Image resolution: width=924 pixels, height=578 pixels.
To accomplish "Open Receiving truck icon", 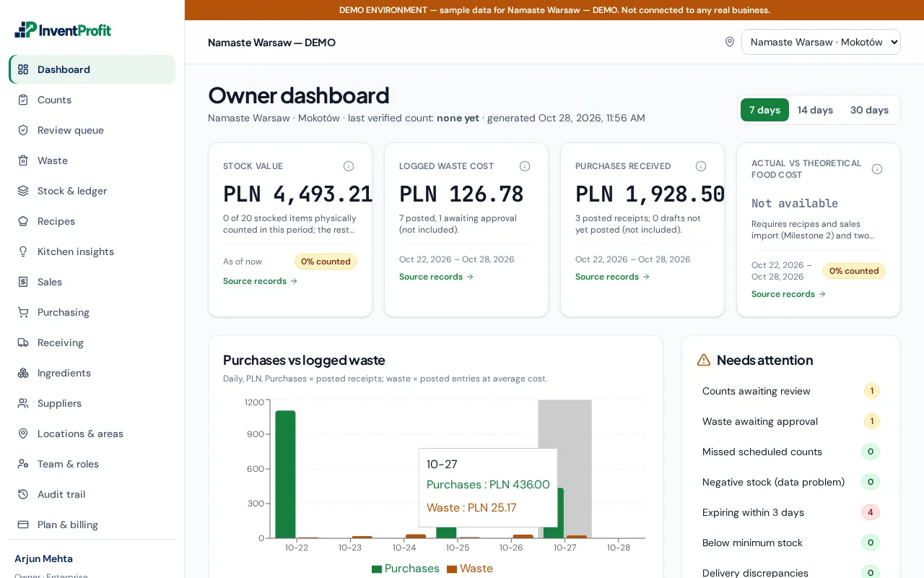I will point(23,342).
